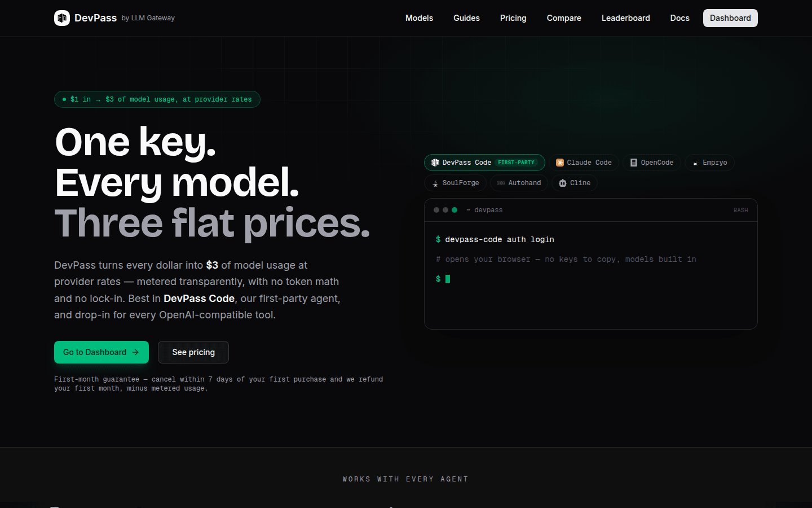Click the OpenCode tab icon
Image resolution: width=812 pixels, height=508 pixels.
pos(634,163)
